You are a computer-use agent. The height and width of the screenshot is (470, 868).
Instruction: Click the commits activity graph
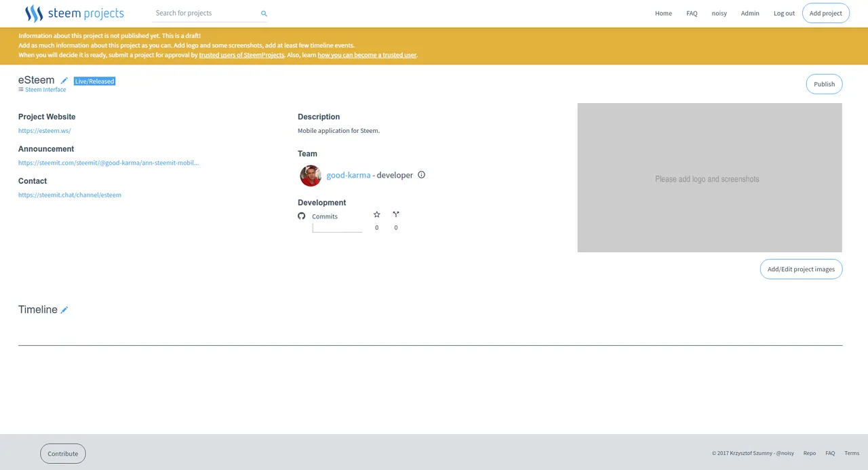[337, 228]
